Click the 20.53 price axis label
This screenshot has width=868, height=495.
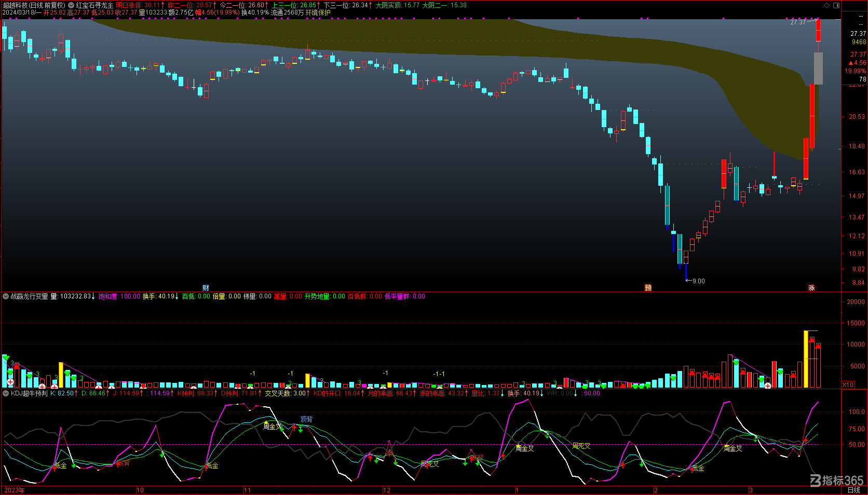(x=857, y=117)
